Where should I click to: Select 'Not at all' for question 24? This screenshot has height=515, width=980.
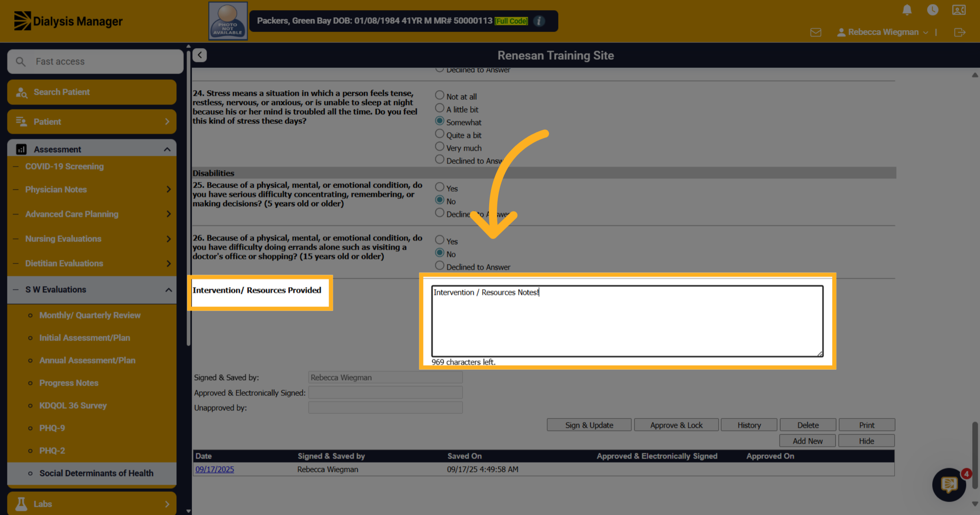click(439, 95)
